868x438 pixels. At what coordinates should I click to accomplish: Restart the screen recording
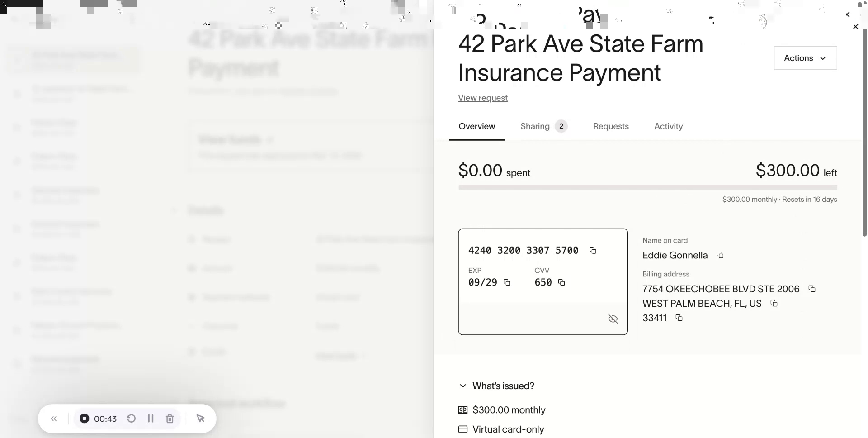pos(131,419)
